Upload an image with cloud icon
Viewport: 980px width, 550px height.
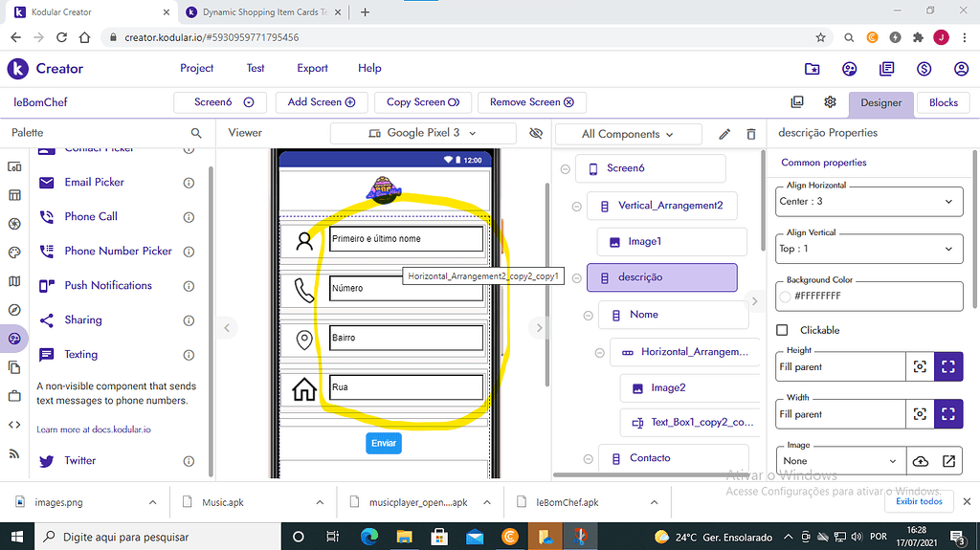921,461
